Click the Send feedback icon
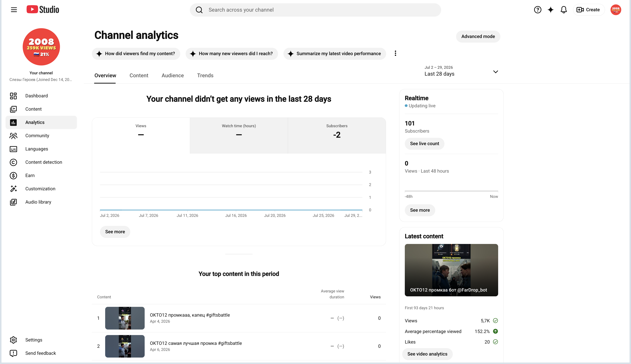 pos(13,353)
